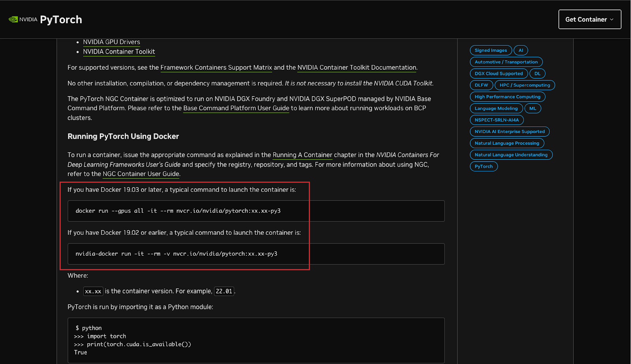
Task: Click the print(torch.cuda.is_available()) line
Action: 133,344
